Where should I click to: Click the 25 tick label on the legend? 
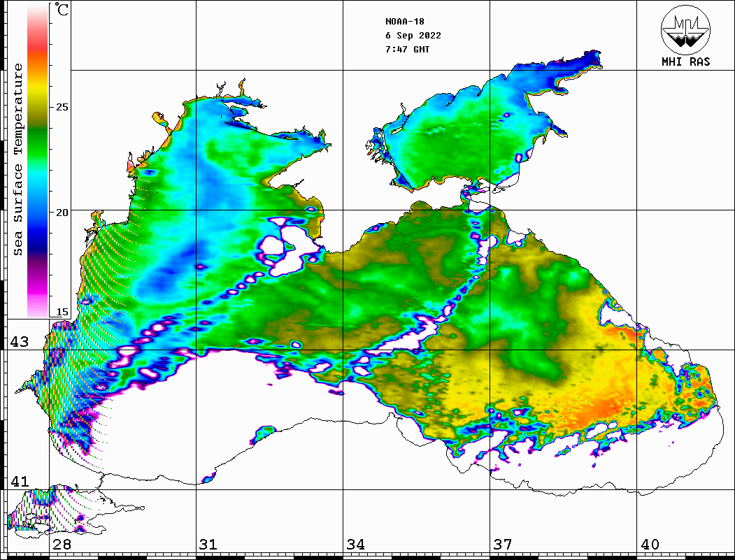(62, 107)
